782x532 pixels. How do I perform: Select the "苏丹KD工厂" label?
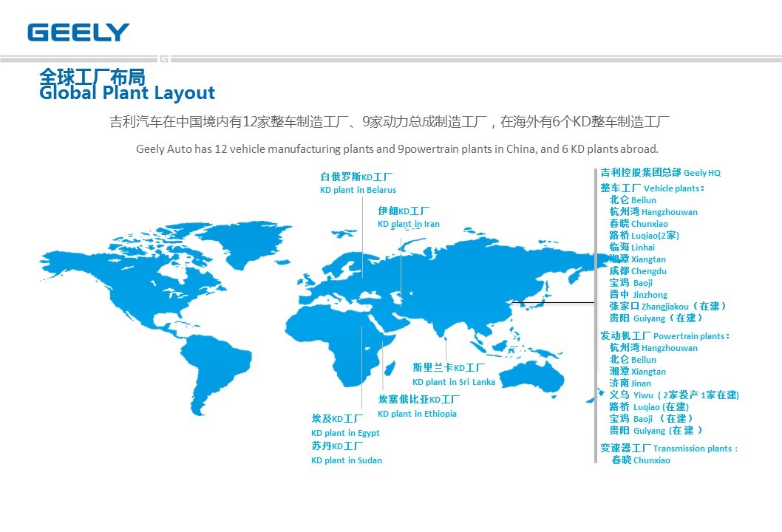(337, 446)
